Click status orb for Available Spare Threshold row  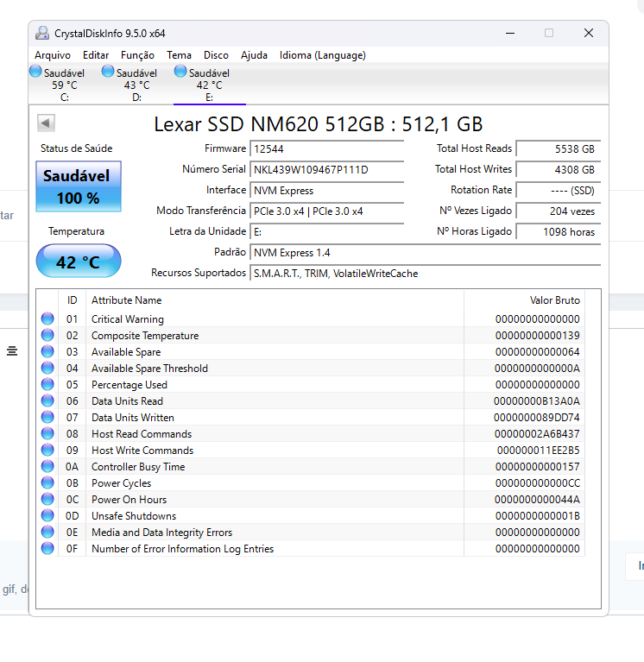[47, 368]
